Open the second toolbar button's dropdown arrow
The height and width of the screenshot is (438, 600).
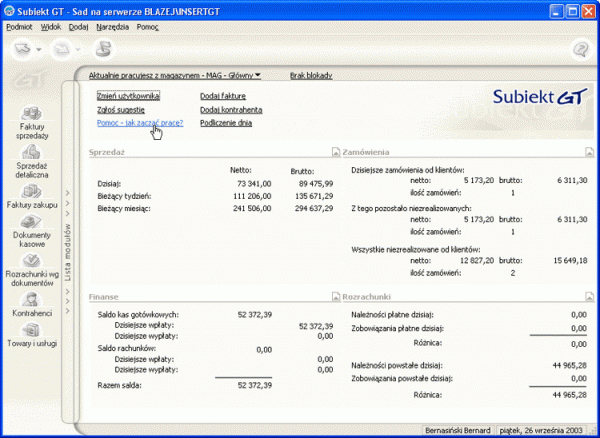click(x=77, y=49)
